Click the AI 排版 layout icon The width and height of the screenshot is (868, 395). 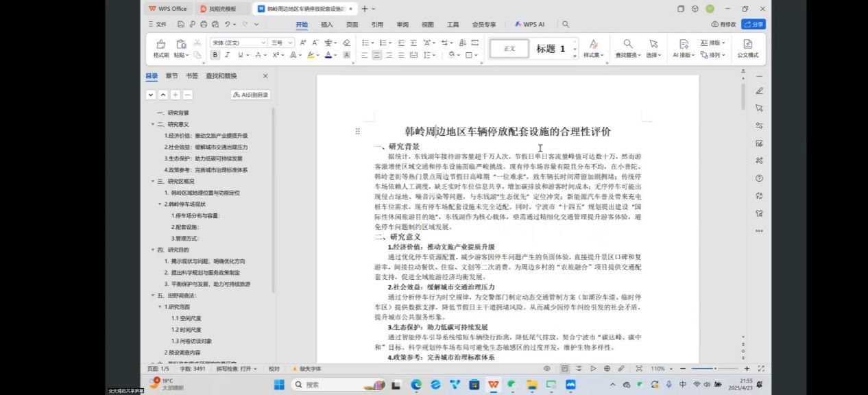coord(684,45)
